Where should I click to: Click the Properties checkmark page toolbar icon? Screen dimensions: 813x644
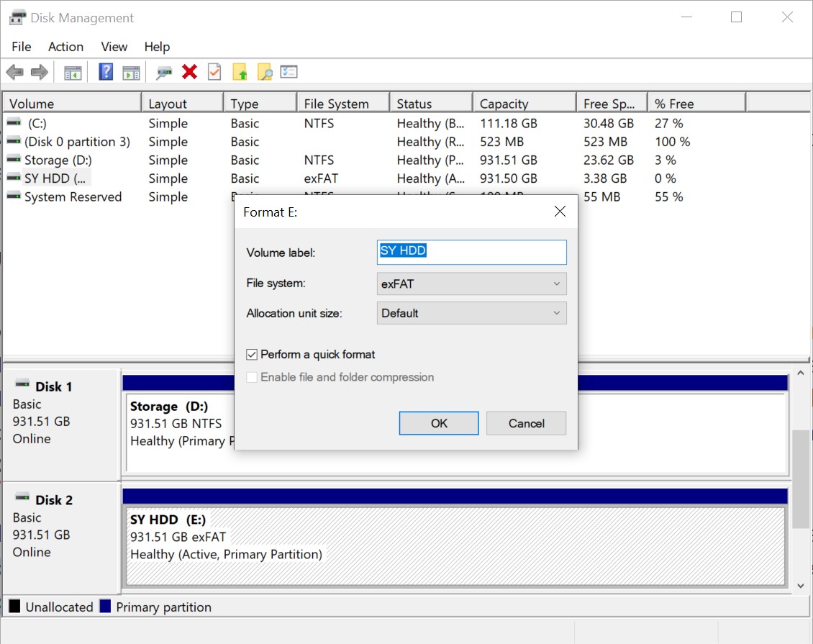[x=214, y=72]
